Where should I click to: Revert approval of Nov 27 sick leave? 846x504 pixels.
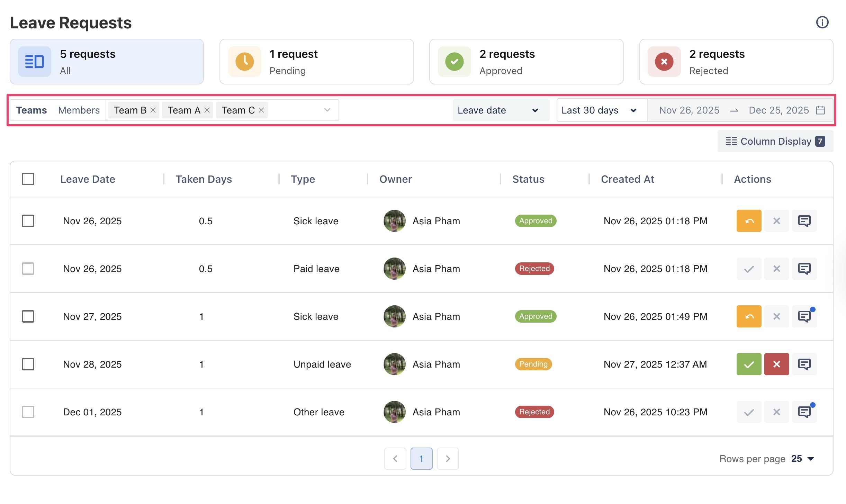(x=748, y=316)
